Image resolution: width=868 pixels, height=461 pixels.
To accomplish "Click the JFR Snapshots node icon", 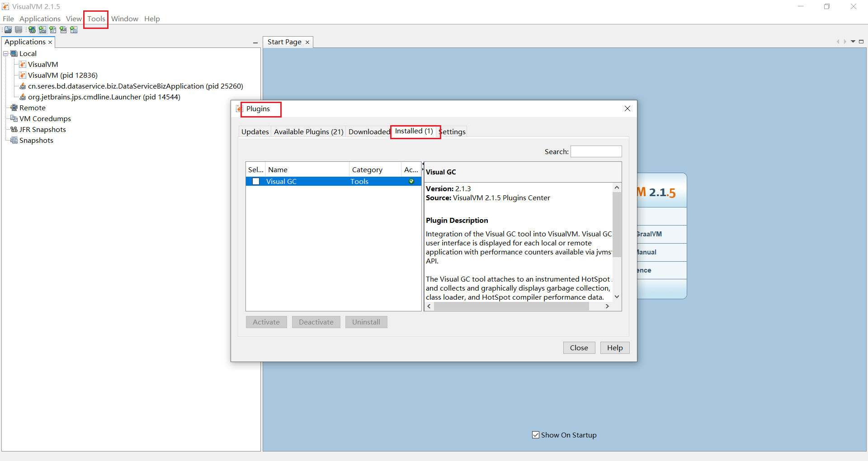I will (x=14, y=130).
